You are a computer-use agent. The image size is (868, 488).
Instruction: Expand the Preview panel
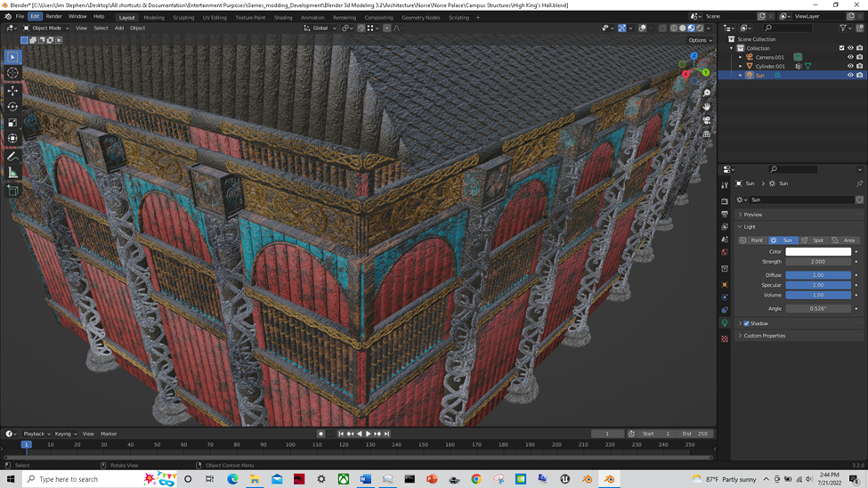click(x=753, y=215)
